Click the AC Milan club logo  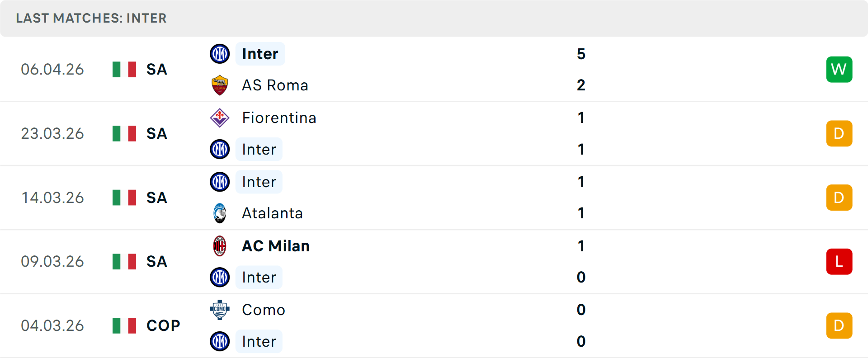pos(220,246)
